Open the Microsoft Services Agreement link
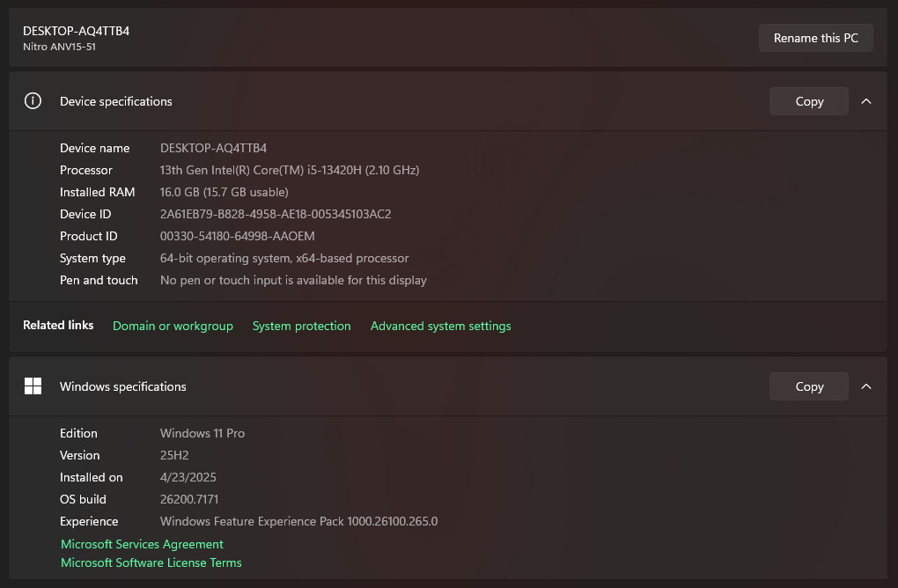 point(142,544)
